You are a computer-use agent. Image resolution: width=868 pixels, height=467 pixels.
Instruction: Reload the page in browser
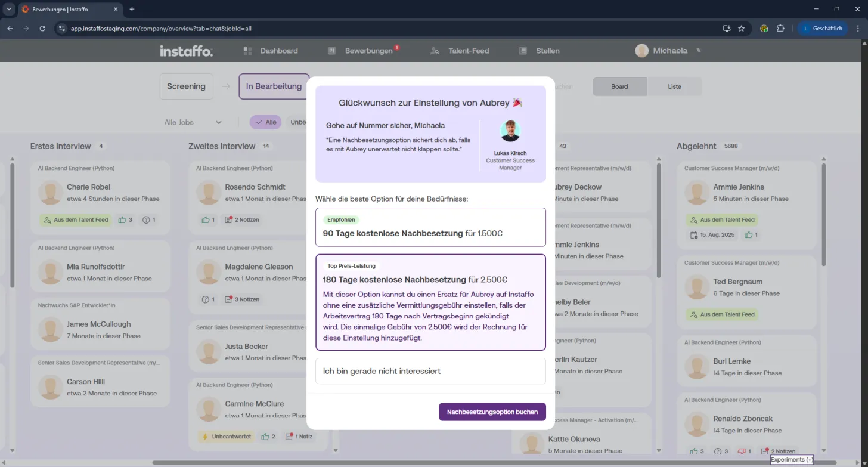[x=42, y=28]
